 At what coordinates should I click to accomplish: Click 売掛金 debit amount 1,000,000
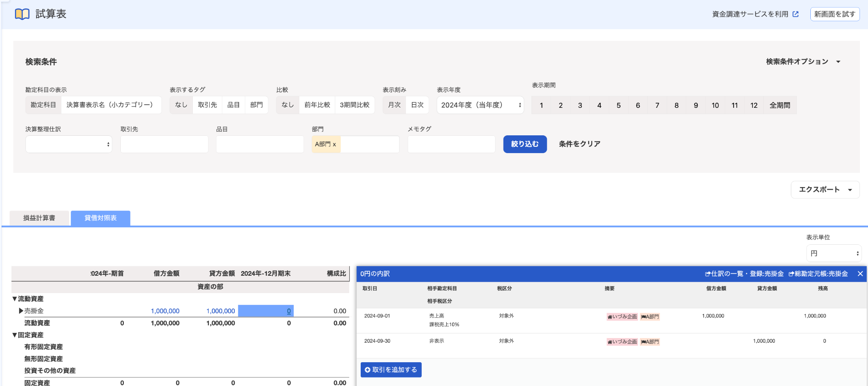click(165, 311)
